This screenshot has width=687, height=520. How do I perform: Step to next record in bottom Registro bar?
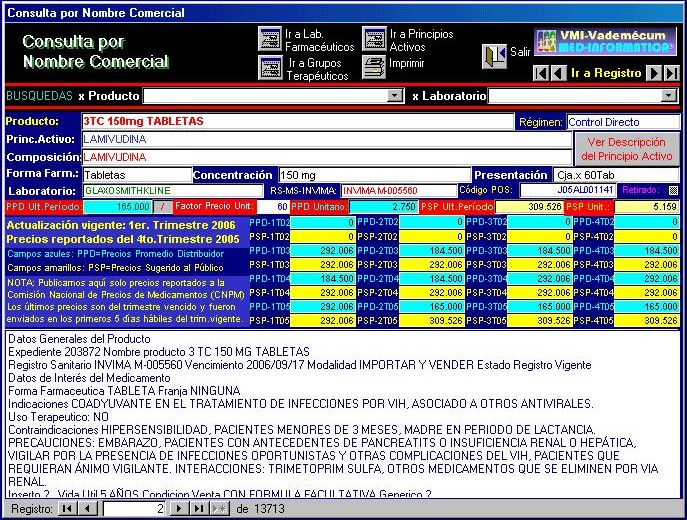coord(179,509)
